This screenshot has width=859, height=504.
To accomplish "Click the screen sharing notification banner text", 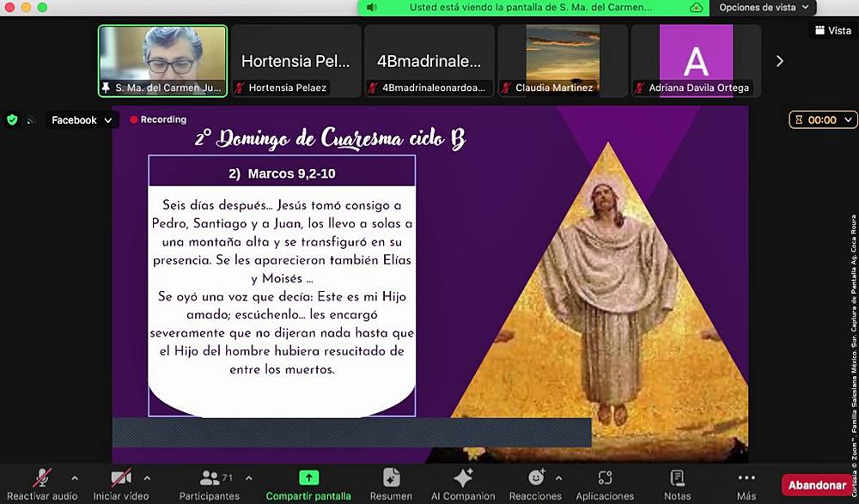I will tap(531, 8).
